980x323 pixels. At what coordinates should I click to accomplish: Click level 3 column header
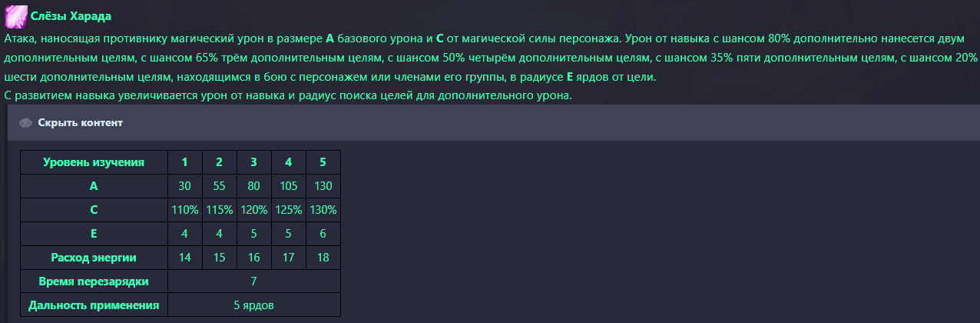253,162
